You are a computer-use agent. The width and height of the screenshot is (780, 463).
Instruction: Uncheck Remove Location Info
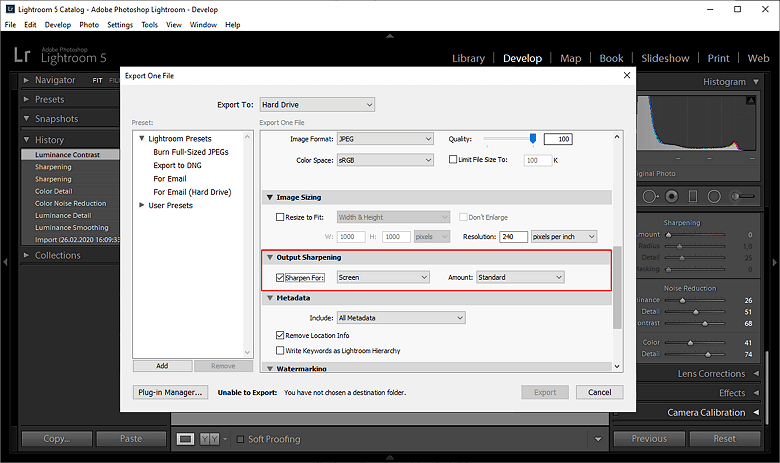[x=280, y=335]
